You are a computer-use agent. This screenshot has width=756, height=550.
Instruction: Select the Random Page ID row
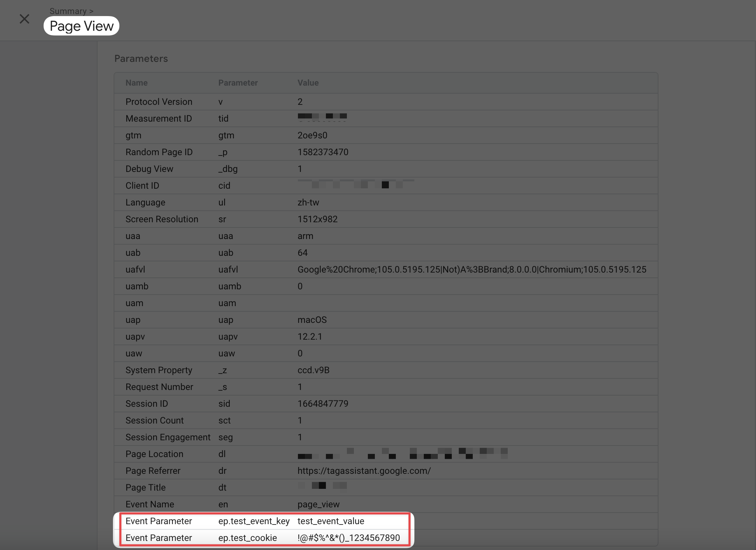point(159,152)
